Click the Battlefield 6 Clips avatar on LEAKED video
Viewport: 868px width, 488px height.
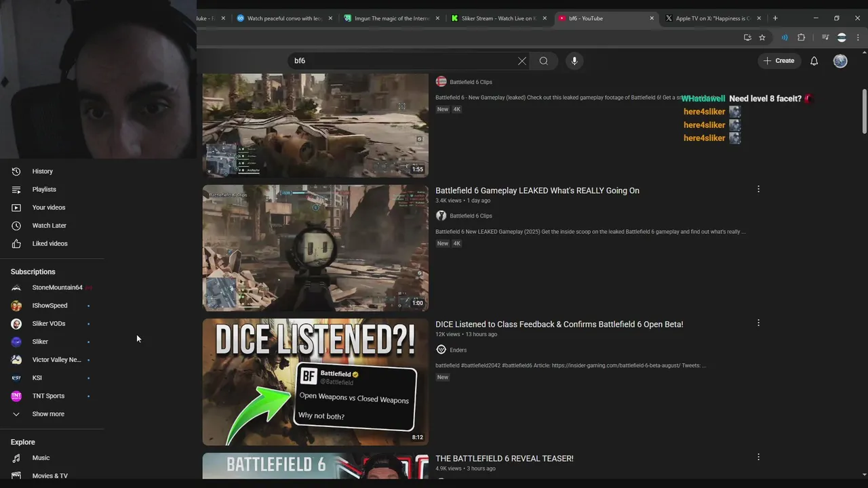pos(441,216)
